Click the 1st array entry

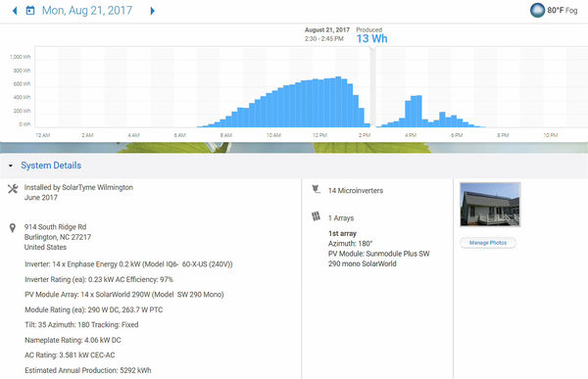point(342,233)
